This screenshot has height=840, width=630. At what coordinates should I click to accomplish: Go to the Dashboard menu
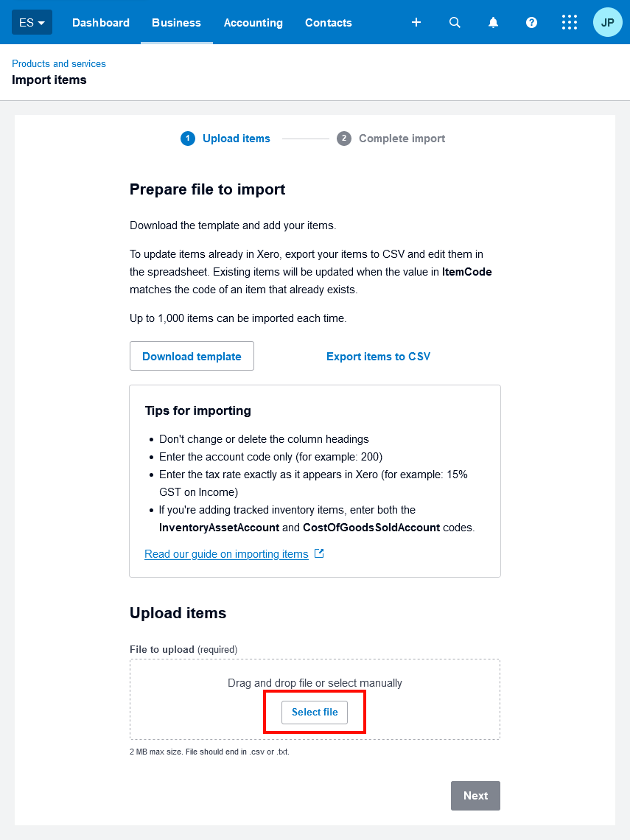(101, 23)
